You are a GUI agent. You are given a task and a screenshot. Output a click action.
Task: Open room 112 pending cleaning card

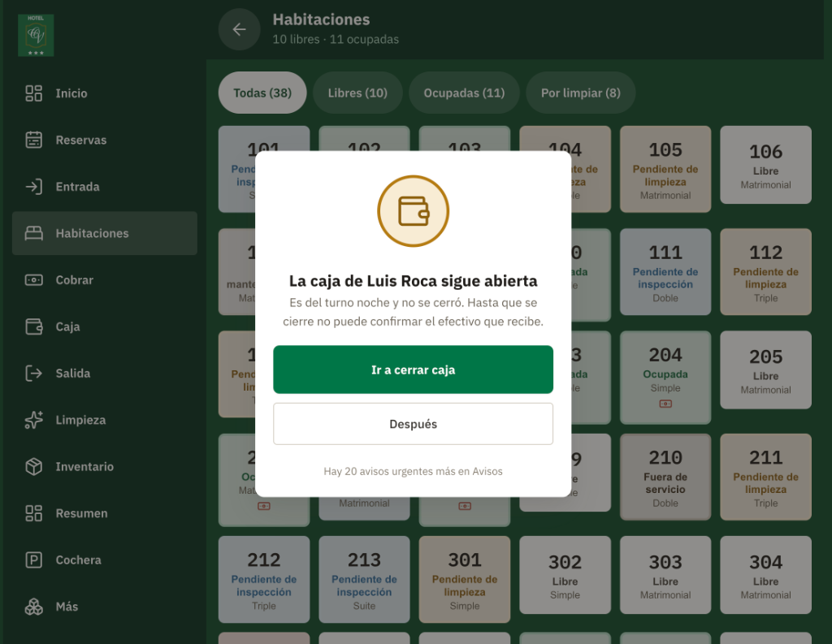[765, 272]
